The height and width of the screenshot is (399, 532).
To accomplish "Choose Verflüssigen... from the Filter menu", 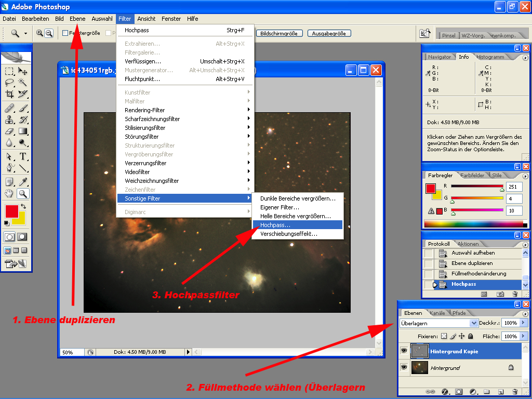I will [185, 61].
